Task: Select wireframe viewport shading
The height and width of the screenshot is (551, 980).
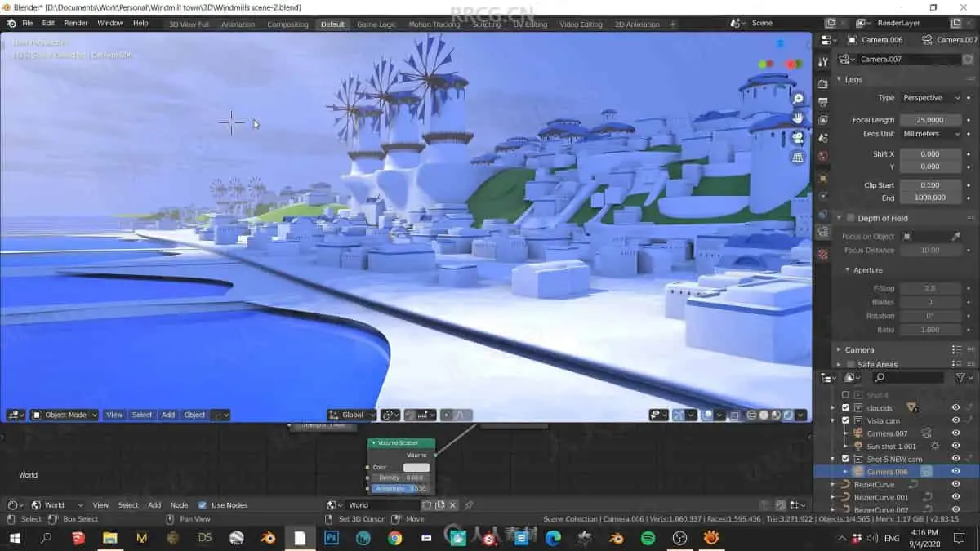Action: (751, 415)
